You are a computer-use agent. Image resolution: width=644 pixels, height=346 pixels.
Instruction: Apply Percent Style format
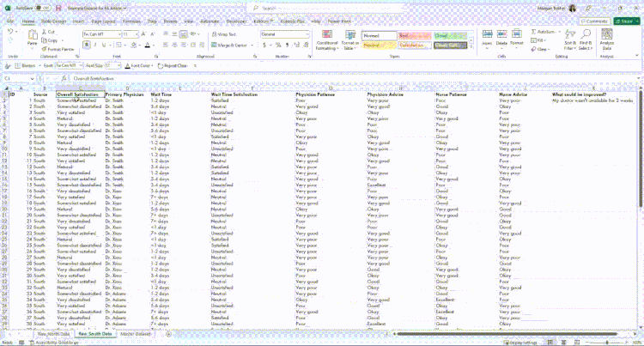click(278, 46)
